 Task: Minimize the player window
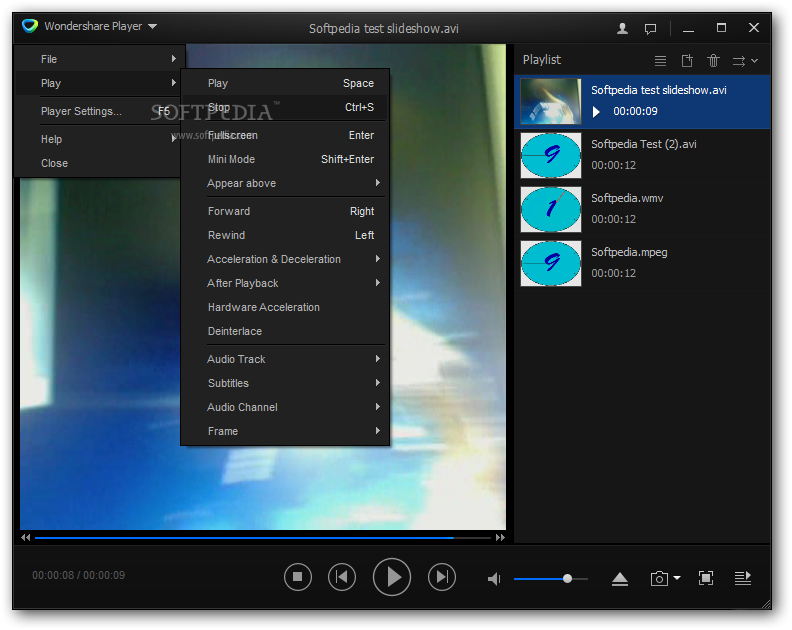[688, 29]
